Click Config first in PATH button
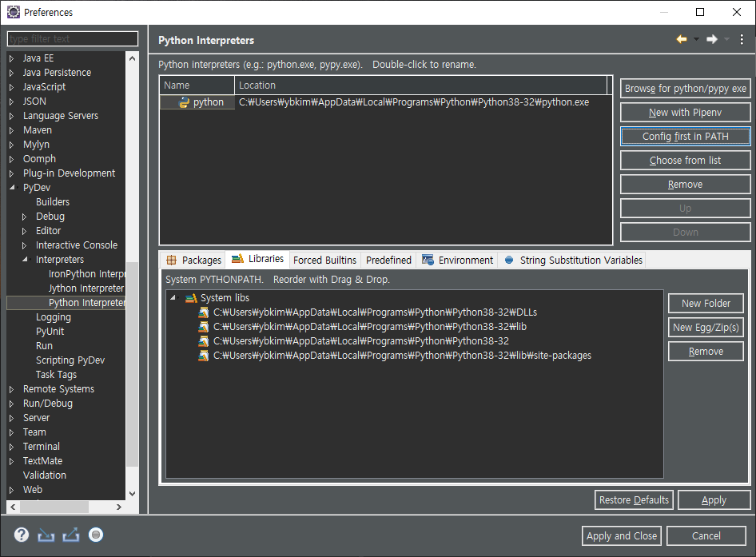 (685, 137)
